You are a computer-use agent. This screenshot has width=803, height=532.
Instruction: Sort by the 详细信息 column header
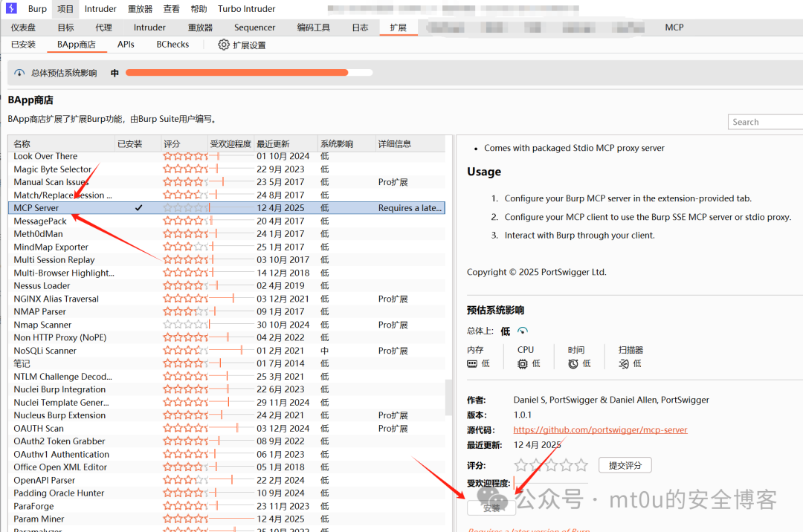click(x=410, y=143)
